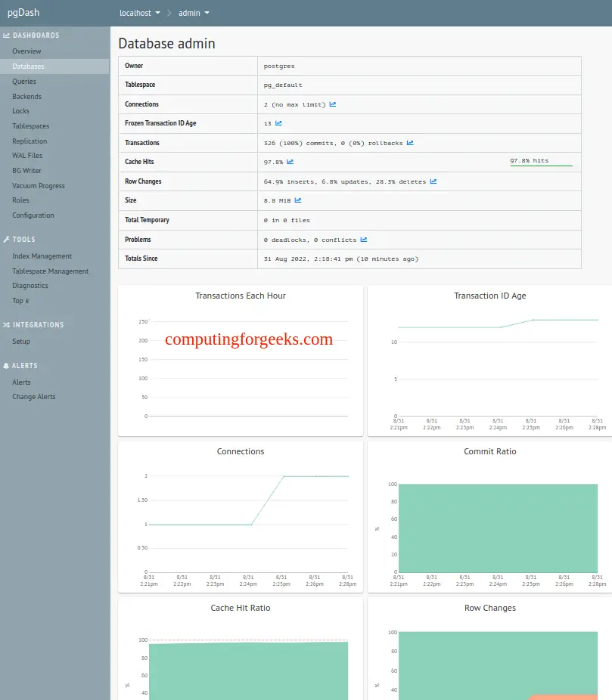This screenshot has height=700, width=612.
Task: Open Tablespace Management tool
Action: (x=51, y=271)
